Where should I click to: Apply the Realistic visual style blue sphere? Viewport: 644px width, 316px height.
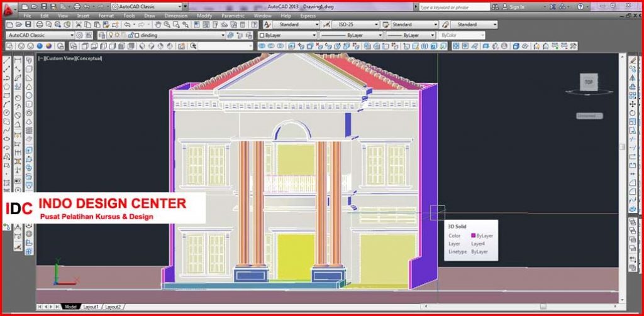40,46
